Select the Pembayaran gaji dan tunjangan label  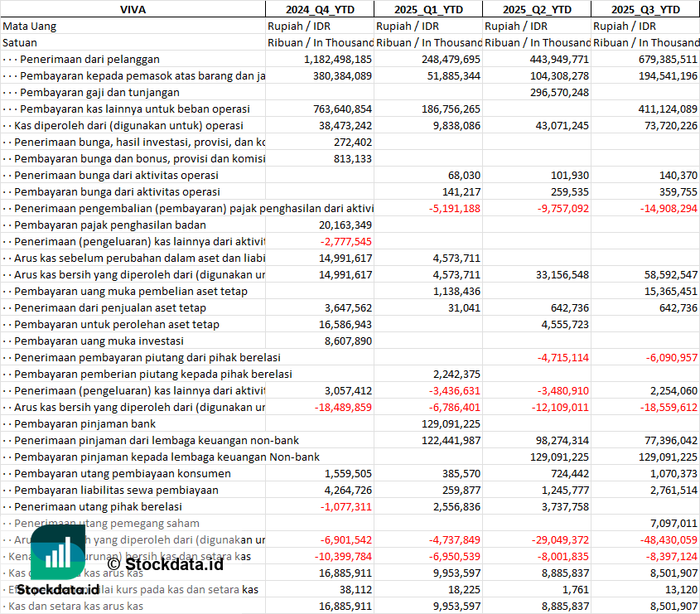[99, 93]
